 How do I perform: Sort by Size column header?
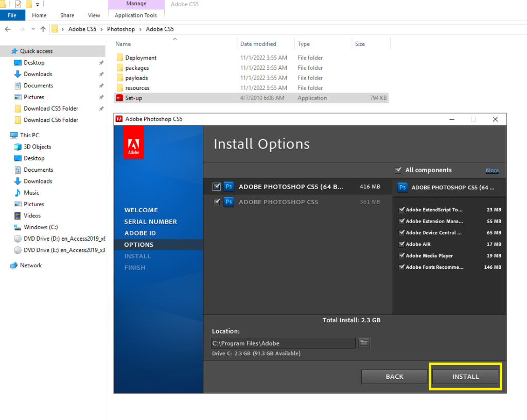[360, 44]
